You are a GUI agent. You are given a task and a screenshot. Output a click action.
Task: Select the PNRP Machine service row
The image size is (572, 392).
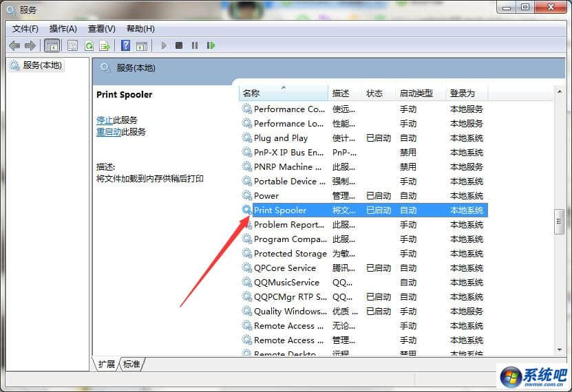tap(363, 167)
